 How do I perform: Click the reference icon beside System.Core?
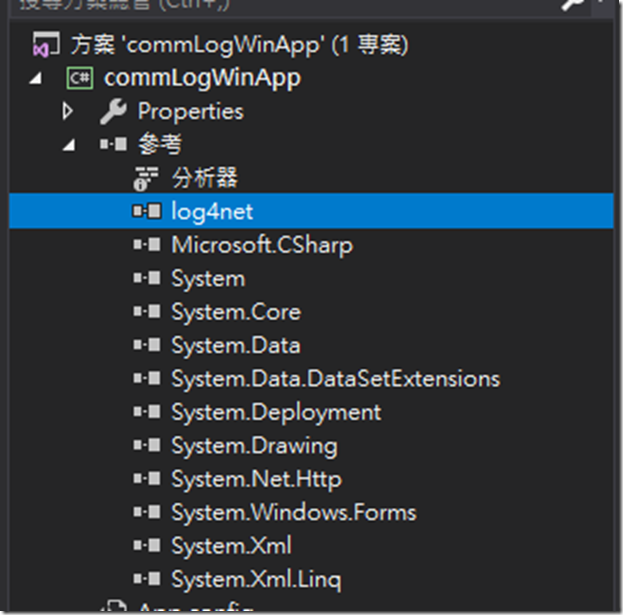[147, 311]
